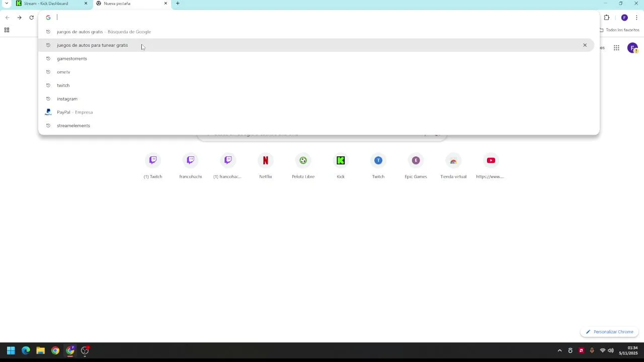The width and height of the screenshot is (644, 362).
Task: Close the Nueva pestaña tab
Action: [166, 4]
